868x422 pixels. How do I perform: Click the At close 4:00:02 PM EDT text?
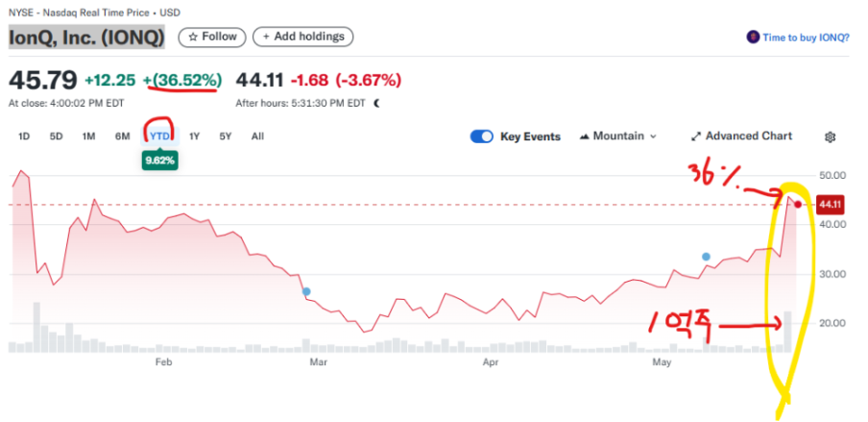coord(66,103)
